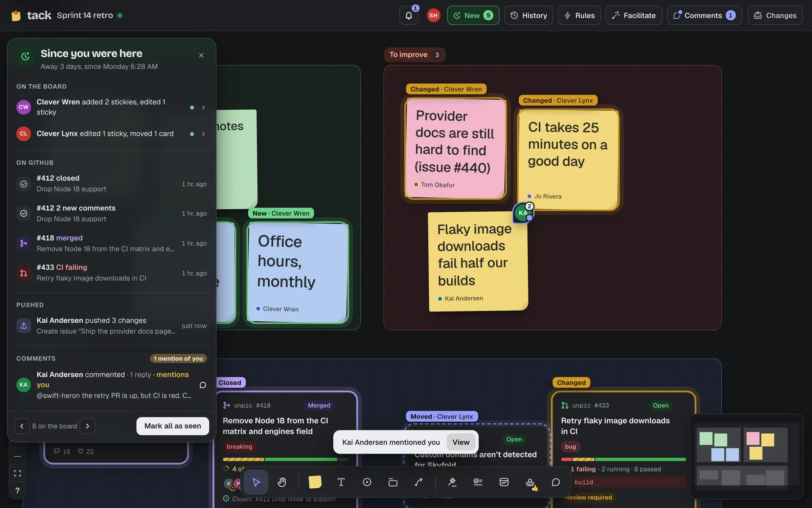
Task: Go to next board change
Action: [87, 426]
